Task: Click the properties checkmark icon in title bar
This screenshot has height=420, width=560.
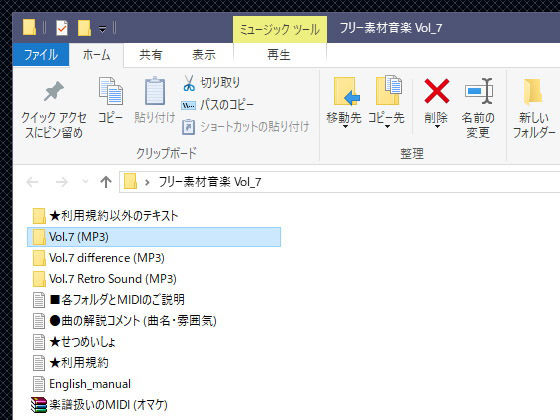Action: click(62, 28)
